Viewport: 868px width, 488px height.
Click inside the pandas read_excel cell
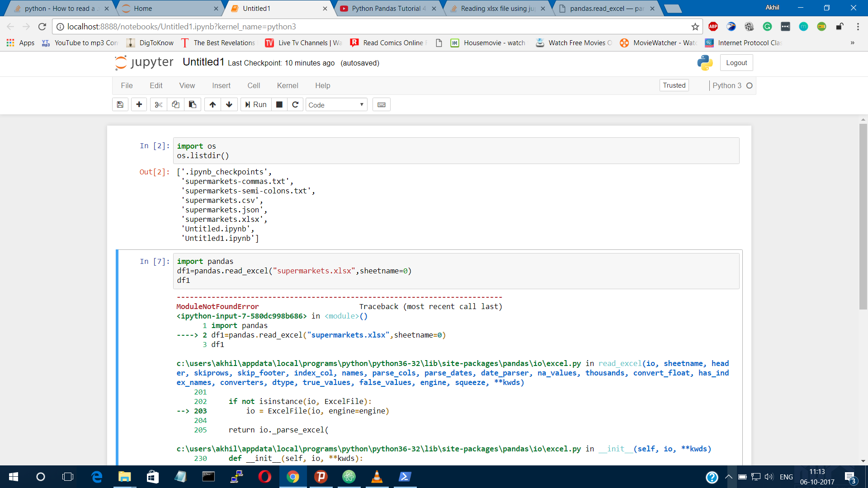(x=456, y=271)
